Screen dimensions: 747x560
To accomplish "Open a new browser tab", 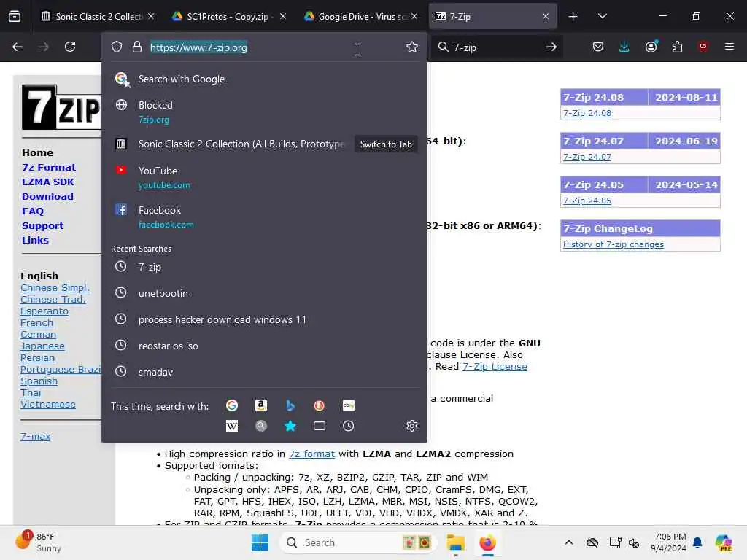I will coord(573,17).
